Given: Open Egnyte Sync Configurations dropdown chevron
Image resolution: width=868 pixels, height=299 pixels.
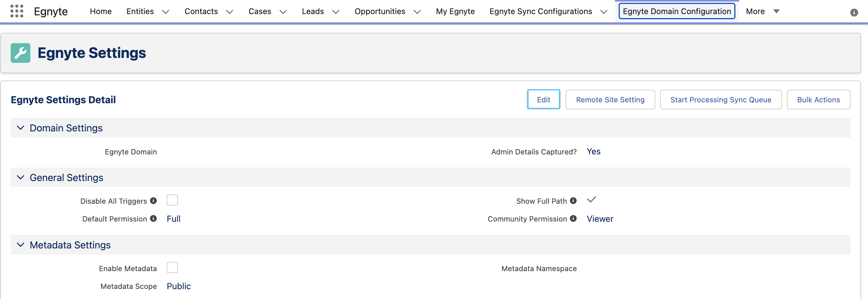Looking at the screenshot, I should tap(604, 12).
